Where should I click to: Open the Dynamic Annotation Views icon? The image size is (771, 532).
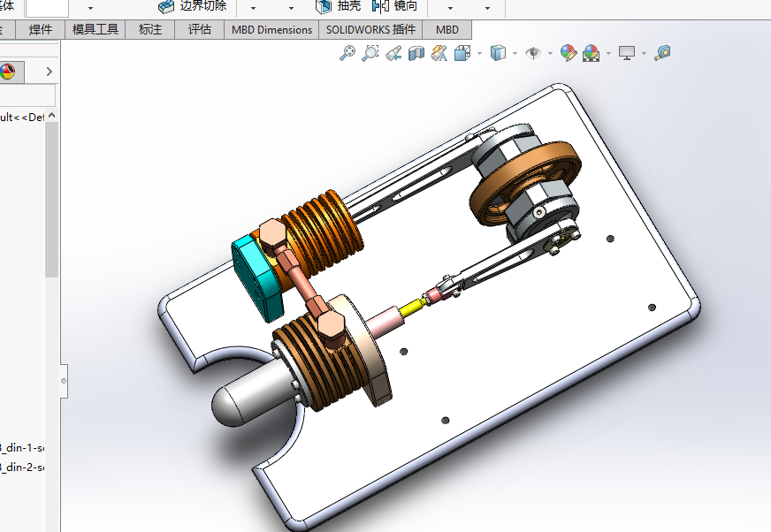click(x=439, y=53)
